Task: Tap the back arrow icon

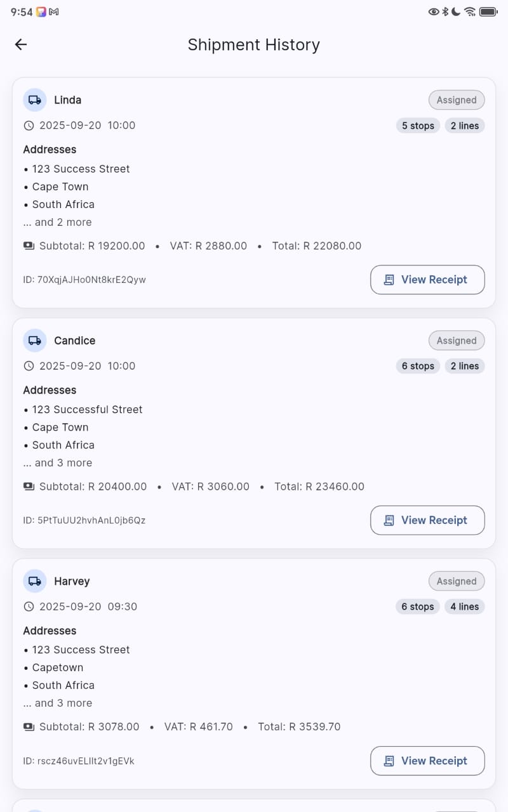Action: [x=21, y=44]
